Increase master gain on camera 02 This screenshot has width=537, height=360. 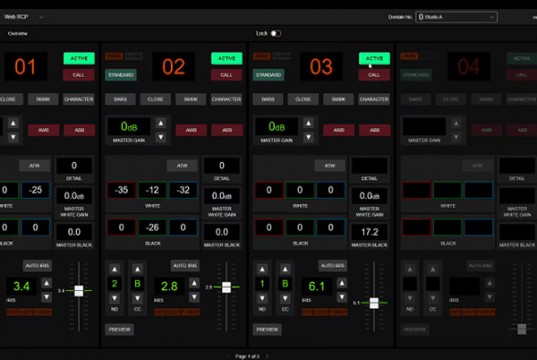pyautogui.click(x=161, y=123)
